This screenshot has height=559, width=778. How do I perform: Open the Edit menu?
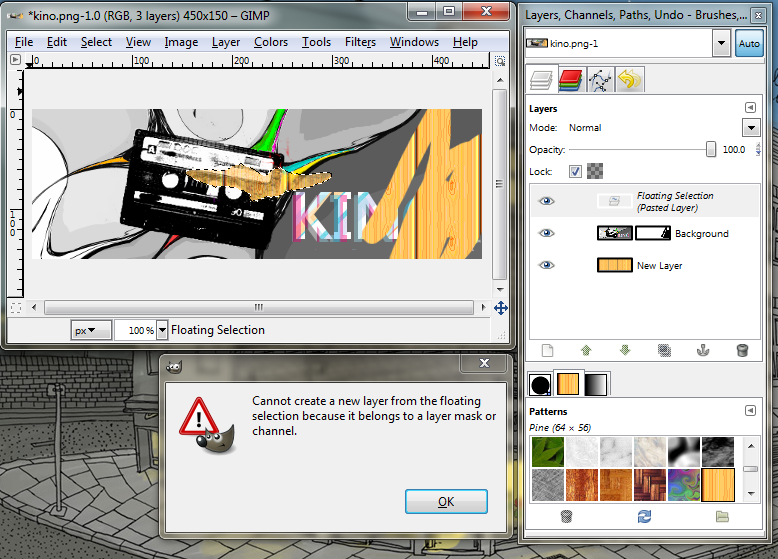tap(57, 42)
